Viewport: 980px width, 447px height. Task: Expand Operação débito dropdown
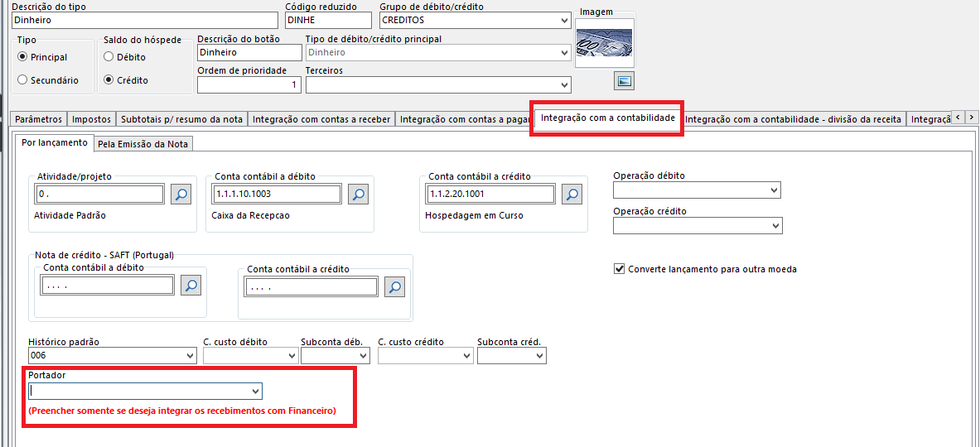coord(775,190)
